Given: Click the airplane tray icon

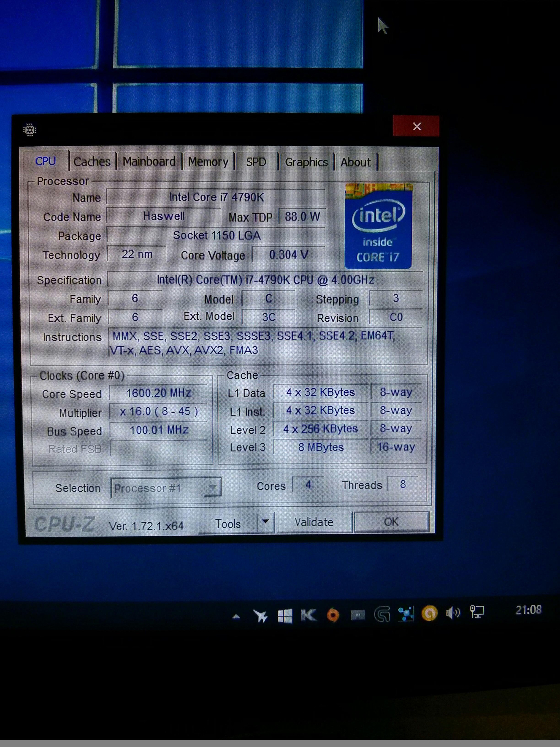Looking at the screenshot, I should pos(260,616).
